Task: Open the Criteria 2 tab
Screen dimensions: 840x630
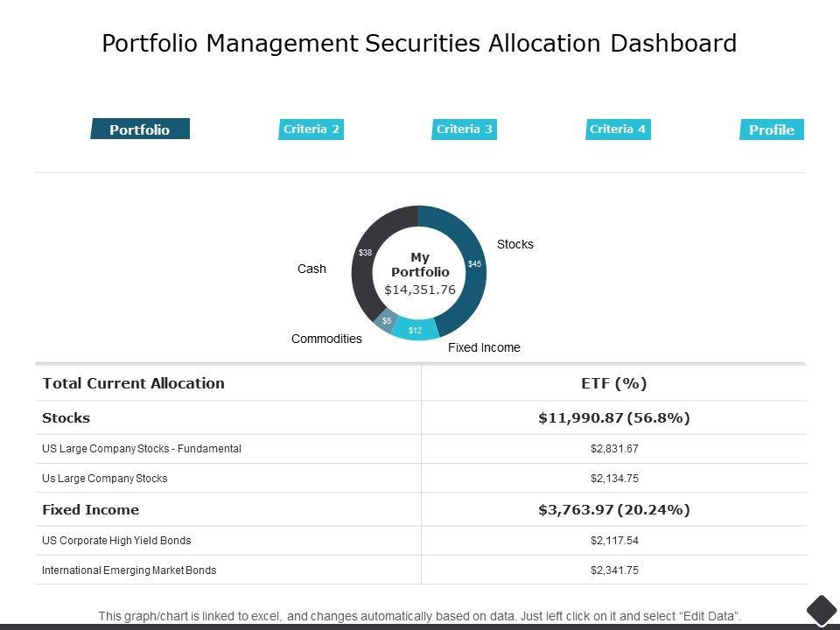Action: point(311,129)
